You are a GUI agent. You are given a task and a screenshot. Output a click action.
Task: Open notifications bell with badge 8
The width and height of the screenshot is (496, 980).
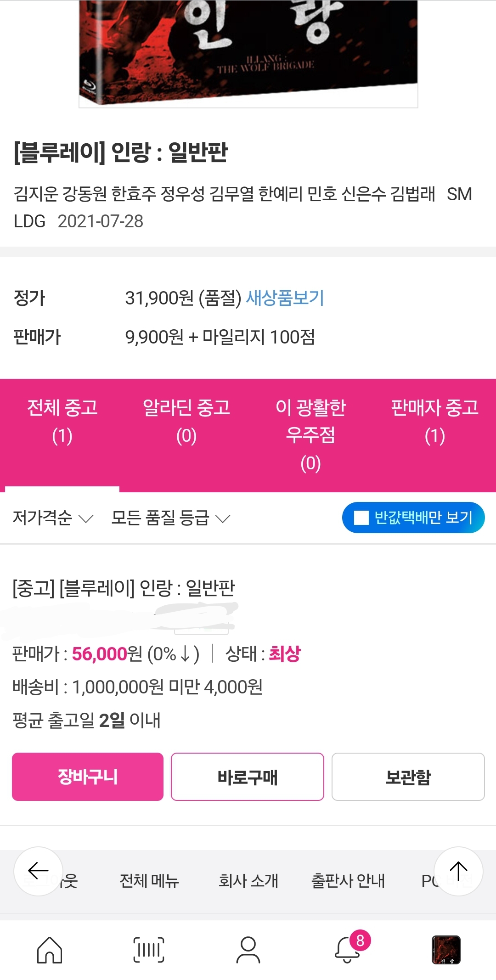point(348,950)
